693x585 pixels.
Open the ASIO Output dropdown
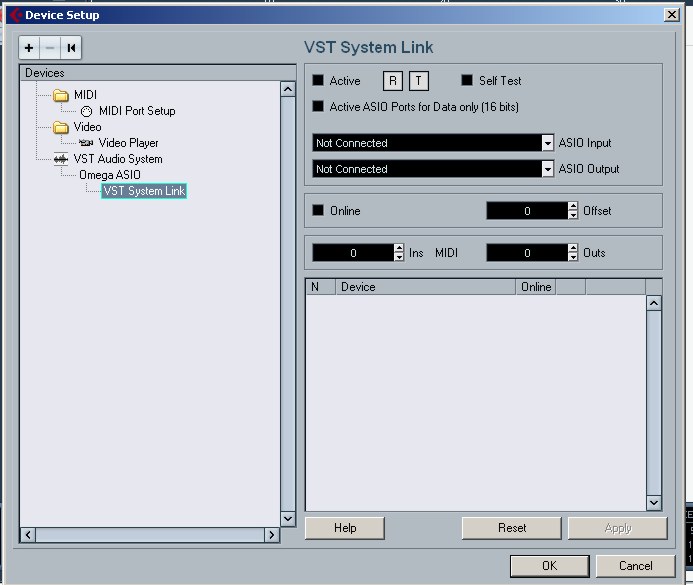(547, 170)
